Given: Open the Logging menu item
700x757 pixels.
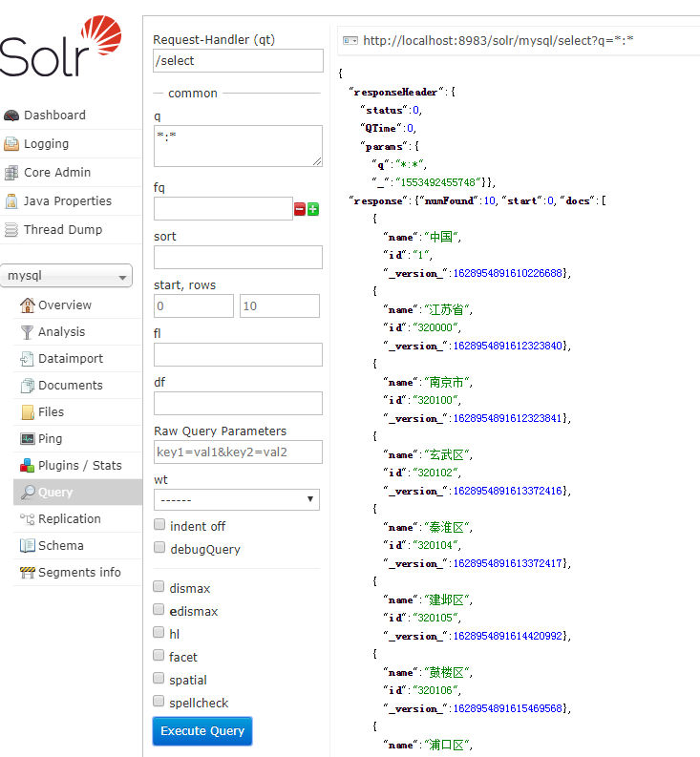Looking at the screenshot, I should click(47, 144).
